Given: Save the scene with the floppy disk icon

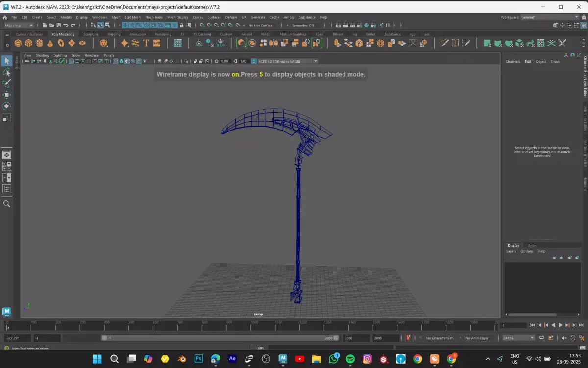Looking at the screenshot, I should (x=58, y=25).
